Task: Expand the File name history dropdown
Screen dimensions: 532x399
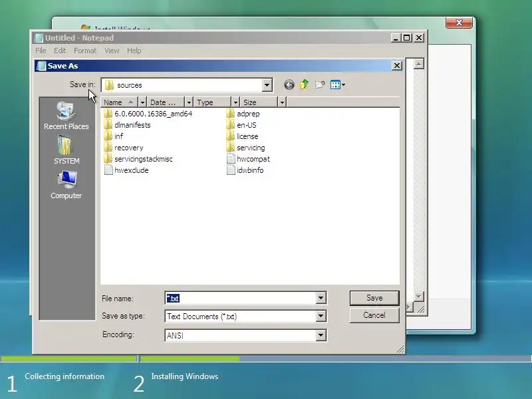Action: tap(321, 298)
